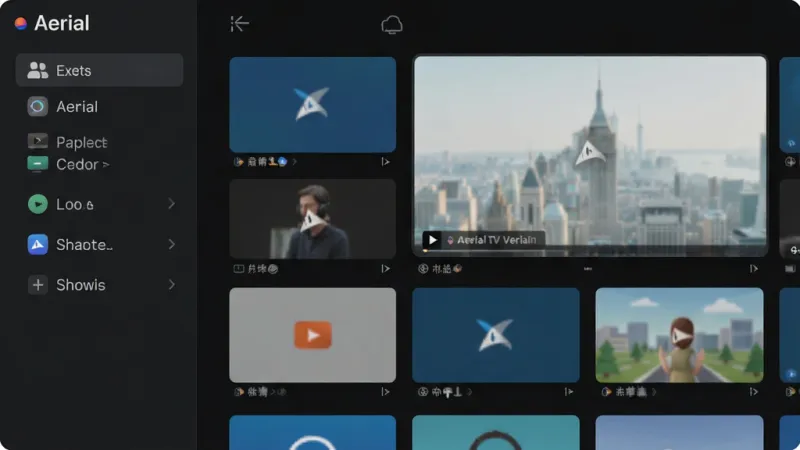Open the man with headphones thumbnail
Image resolution: width=800 pixels, height=450 pixels.
point(313,219)
